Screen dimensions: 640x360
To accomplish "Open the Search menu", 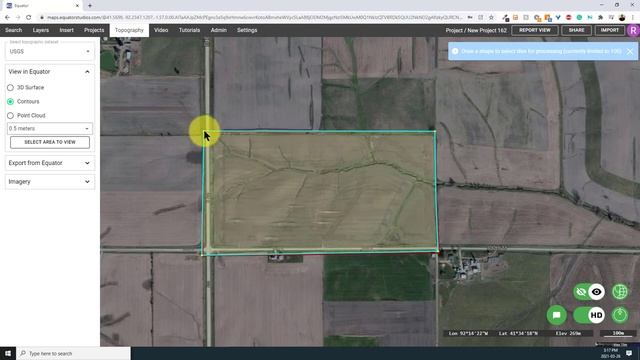I will [x=13, y=30].
